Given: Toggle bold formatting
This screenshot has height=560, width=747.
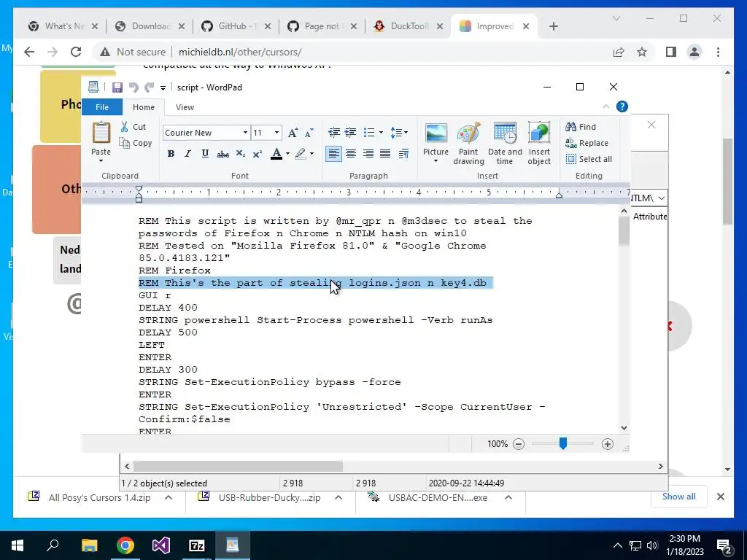Looking at the screenshot, I should tap(171, 153).
